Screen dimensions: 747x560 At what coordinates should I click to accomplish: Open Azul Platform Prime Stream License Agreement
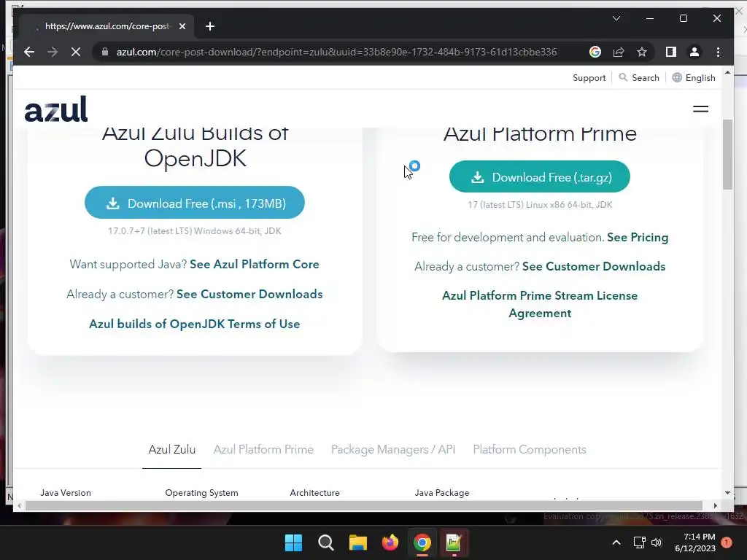(540, 304)
